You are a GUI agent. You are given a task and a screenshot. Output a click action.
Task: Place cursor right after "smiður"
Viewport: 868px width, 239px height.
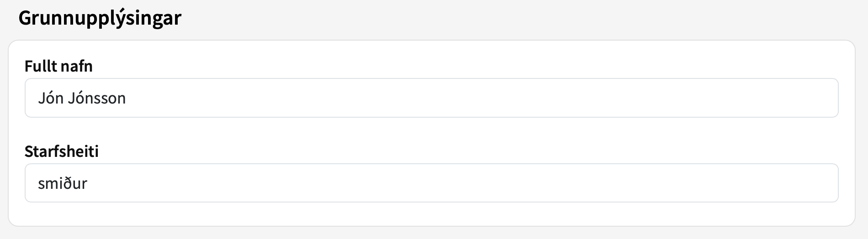point(88,183)
